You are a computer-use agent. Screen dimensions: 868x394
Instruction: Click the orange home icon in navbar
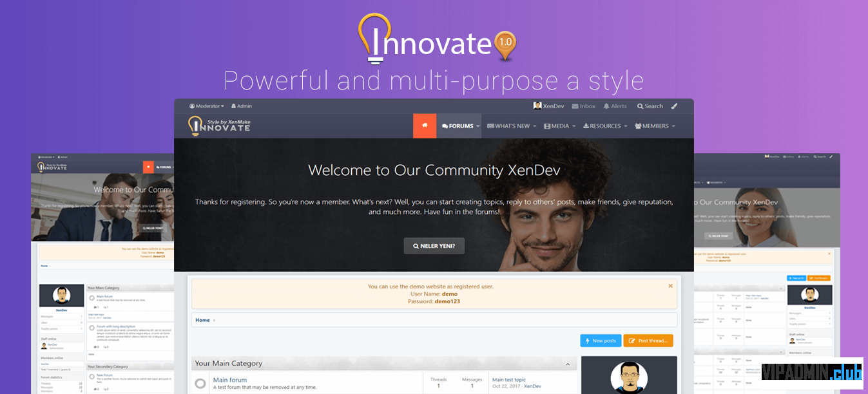point(425,126)
